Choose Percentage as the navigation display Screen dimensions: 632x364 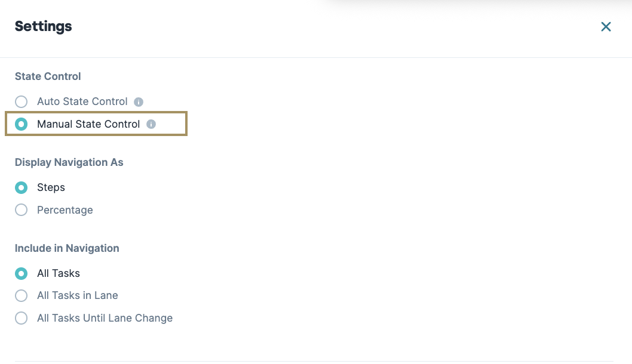pos(21,210)
